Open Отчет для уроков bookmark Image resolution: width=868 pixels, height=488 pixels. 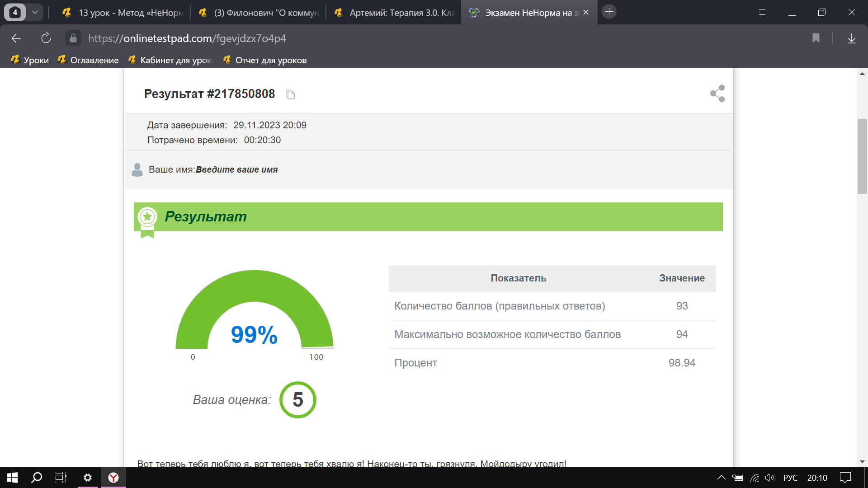point(265,60)
